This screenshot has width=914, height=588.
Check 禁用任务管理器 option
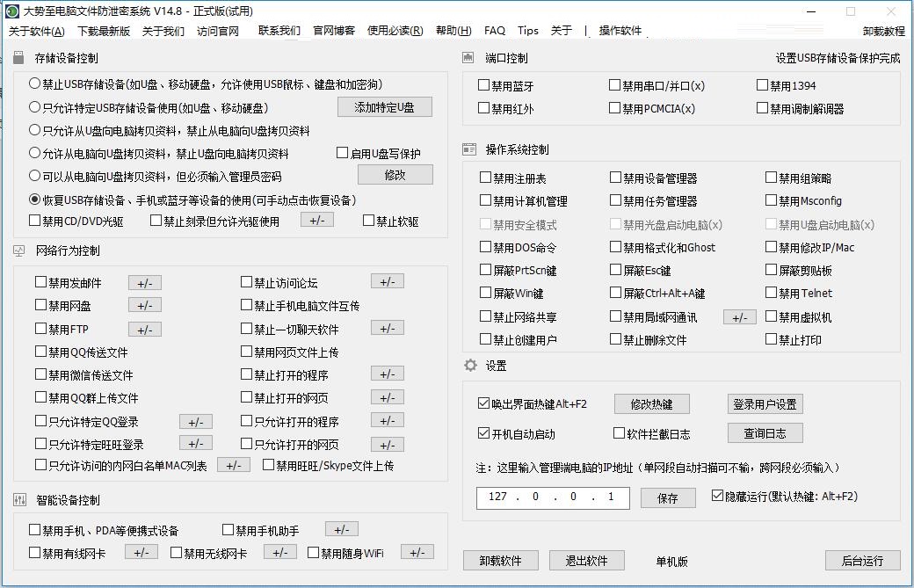pyautogui.click(x=615, y=200)
